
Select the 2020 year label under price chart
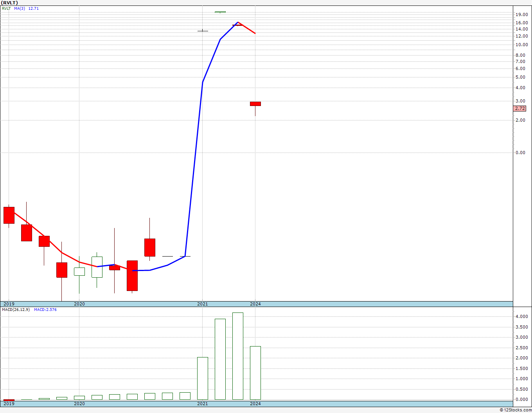(x=79, y=304)
